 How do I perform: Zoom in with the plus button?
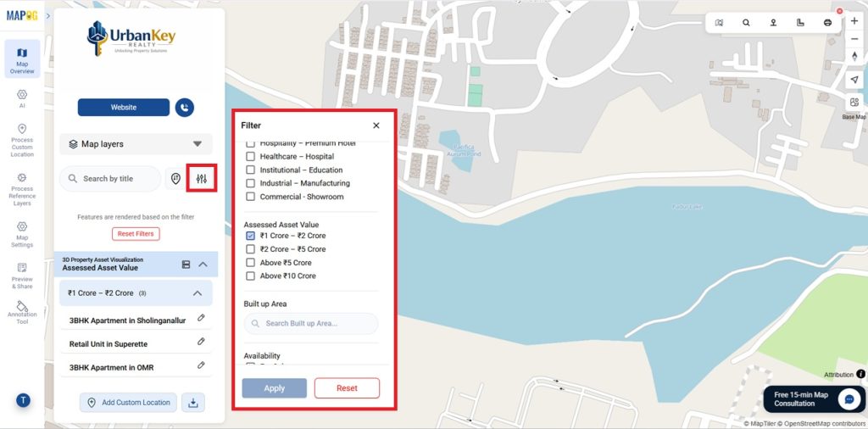[x=854, y=21]
